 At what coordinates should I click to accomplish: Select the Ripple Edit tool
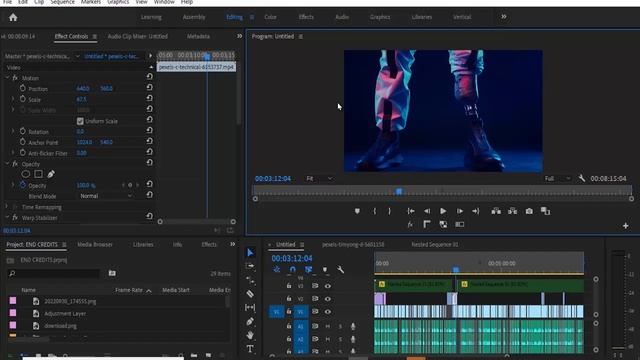pos(250,280)
